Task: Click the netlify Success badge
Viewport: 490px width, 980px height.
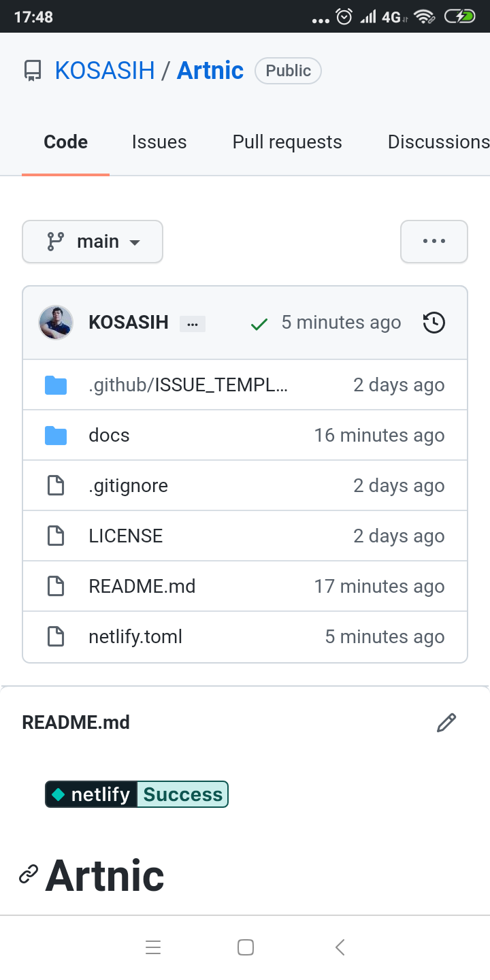Action: [137, 794]
